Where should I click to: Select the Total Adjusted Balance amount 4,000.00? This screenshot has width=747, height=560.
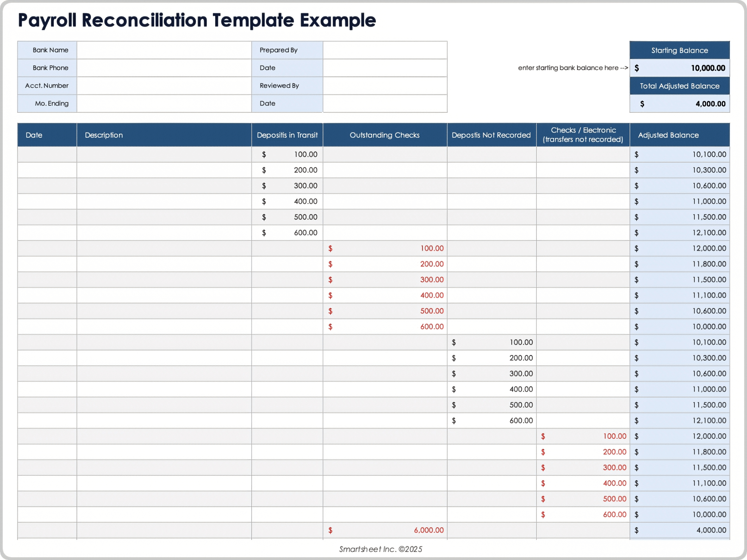tap(680, 103)
